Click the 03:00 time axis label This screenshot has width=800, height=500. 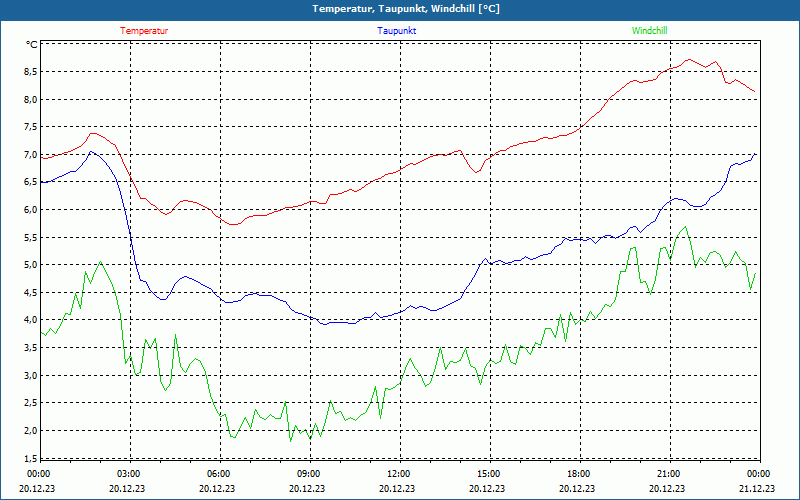[129, 474]
